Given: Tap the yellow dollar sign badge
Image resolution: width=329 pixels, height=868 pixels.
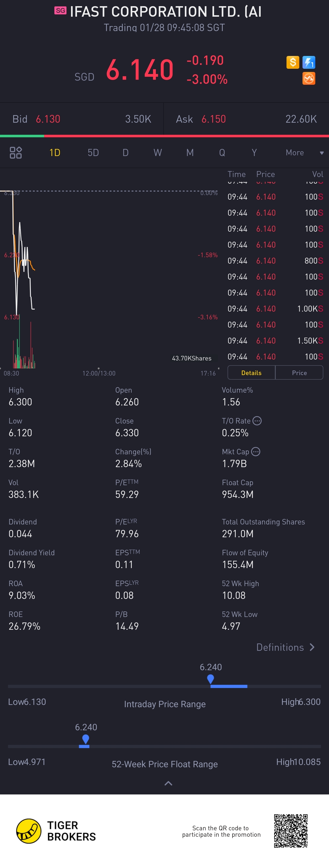Looking at the screenshot, I should (x=293, y=62).
